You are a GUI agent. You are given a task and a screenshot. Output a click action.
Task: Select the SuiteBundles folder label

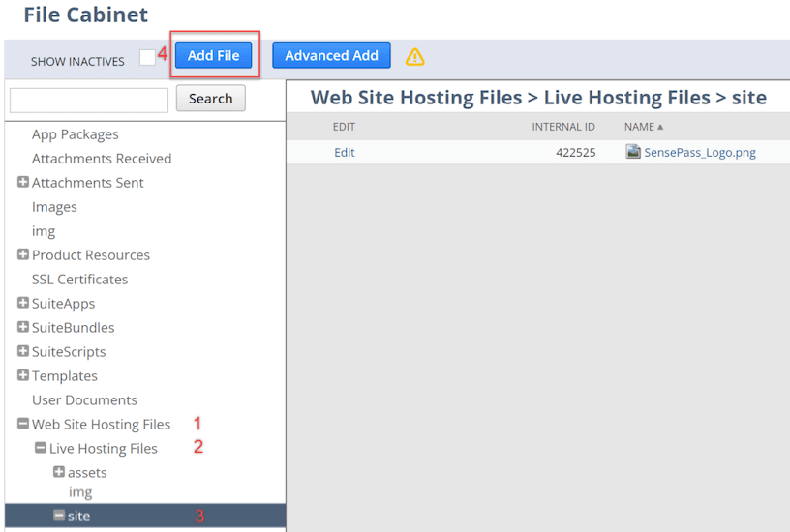click(73, 328)
